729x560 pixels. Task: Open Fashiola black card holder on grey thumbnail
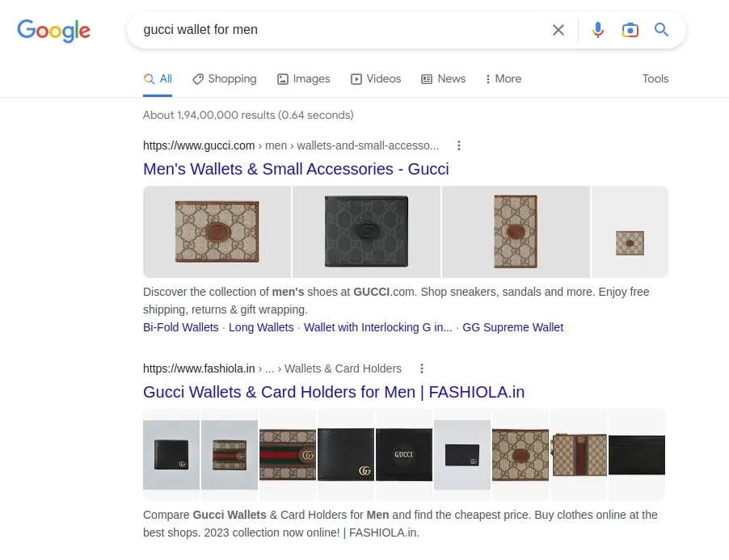(x=462, y=455)
